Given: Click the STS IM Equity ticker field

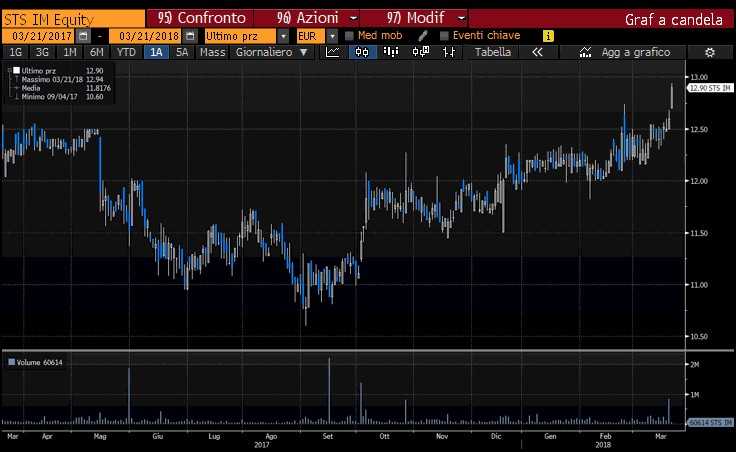Looking at the screenshot, I should pos(73,19).
